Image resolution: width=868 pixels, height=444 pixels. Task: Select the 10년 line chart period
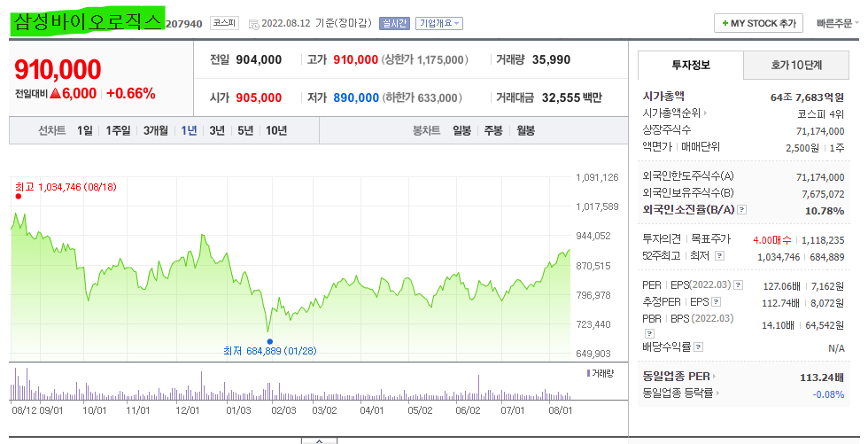[276, 130]
